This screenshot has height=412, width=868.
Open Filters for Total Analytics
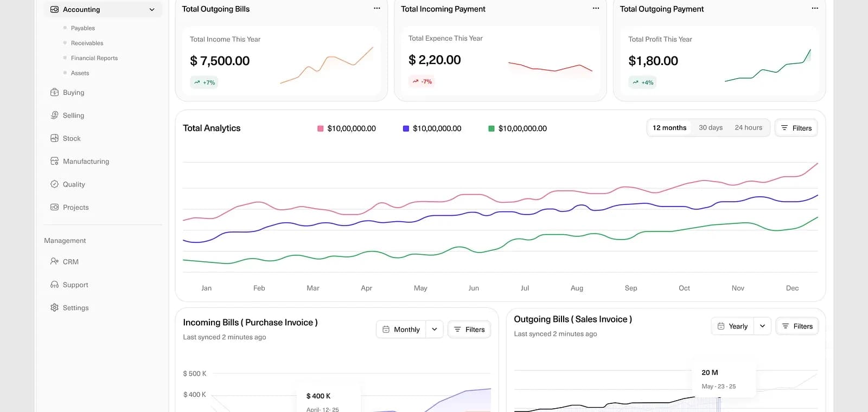point(796,128)
